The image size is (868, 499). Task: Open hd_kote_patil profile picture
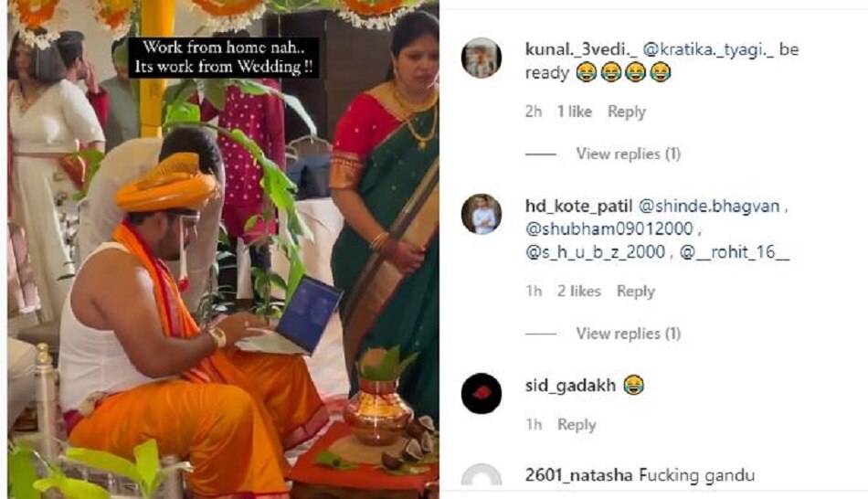(481, 215)
